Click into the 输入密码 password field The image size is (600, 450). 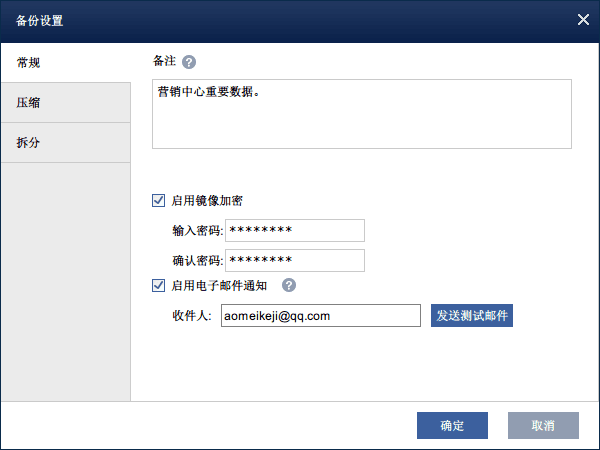point(295,230)
